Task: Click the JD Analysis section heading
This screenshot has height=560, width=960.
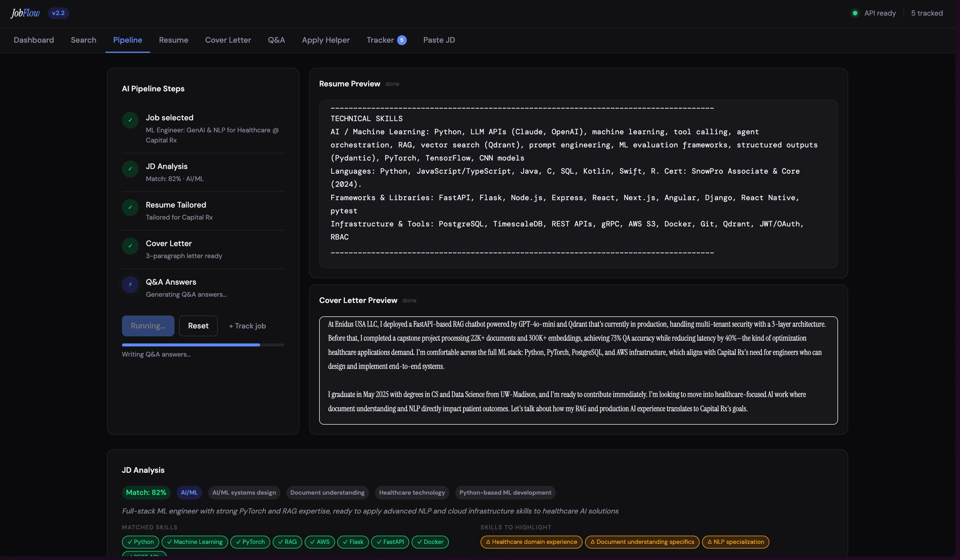Action: (x=143, y=470)
